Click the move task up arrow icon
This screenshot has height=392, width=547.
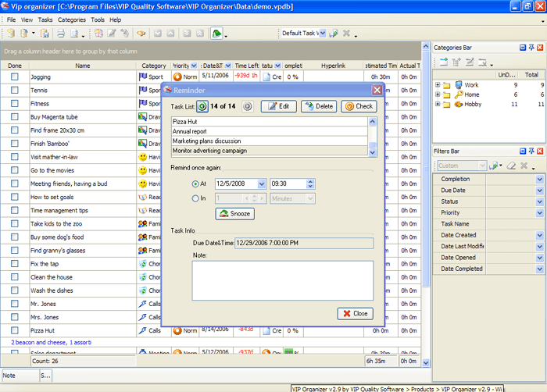(x=170, y=34)
